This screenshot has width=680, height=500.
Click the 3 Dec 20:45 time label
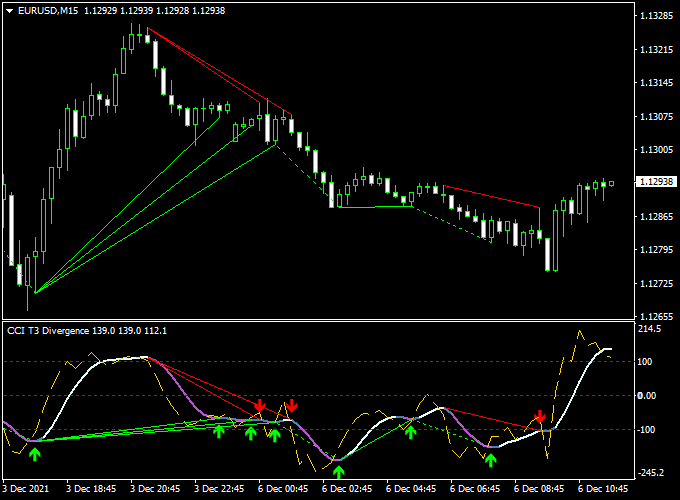[155, 489]
